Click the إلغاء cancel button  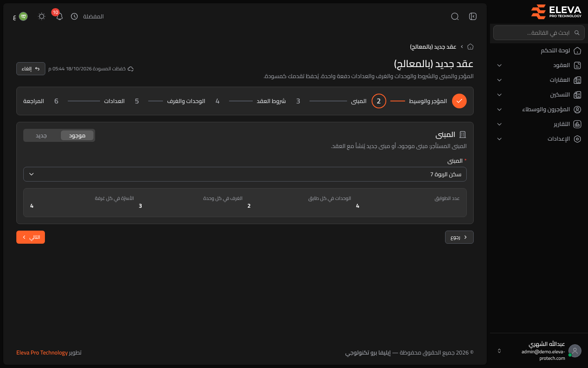31,69
